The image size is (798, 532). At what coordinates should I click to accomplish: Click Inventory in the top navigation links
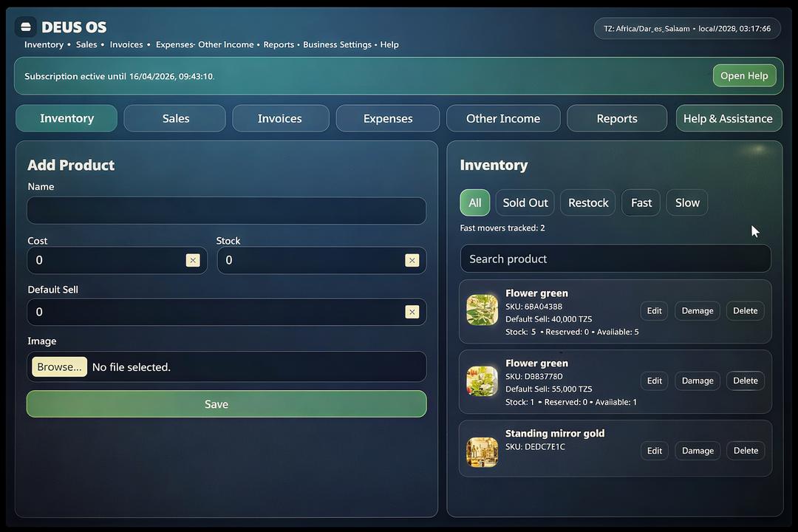(44, 45)
